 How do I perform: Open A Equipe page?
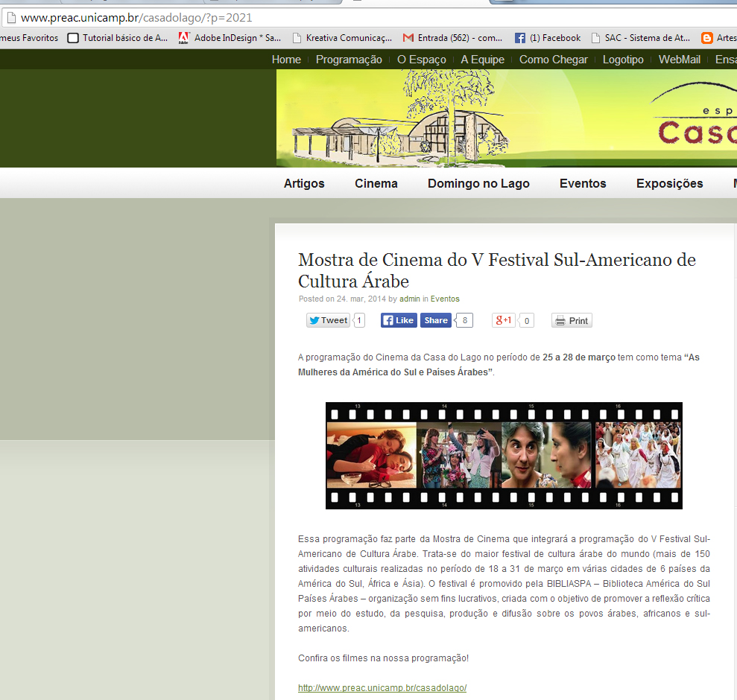(482, 60)
